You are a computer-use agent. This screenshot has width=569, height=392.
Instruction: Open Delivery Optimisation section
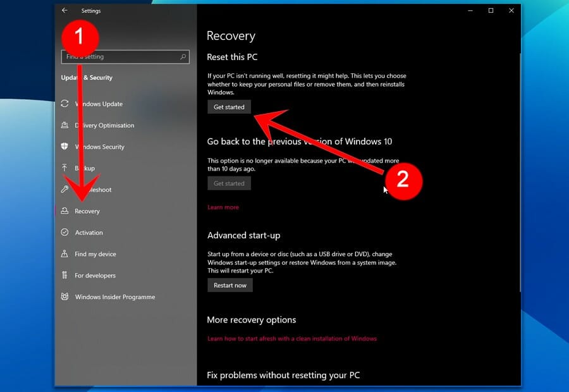tap(126, 125)
